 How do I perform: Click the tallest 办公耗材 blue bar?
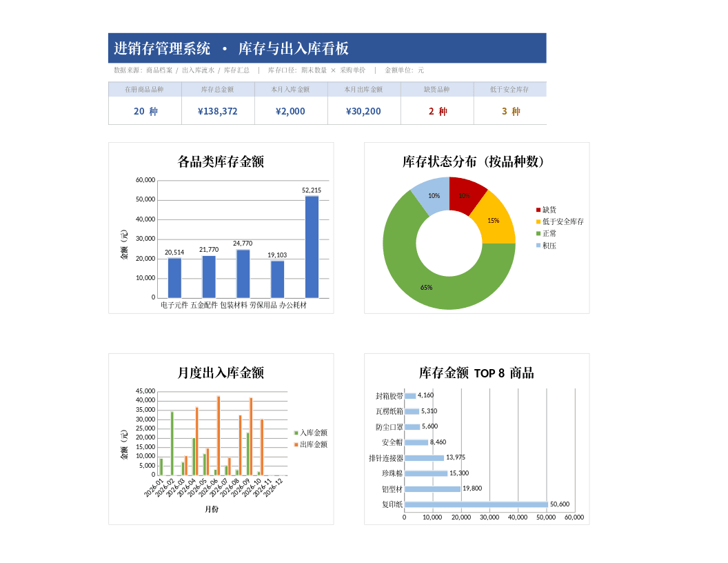click(312, 247)
